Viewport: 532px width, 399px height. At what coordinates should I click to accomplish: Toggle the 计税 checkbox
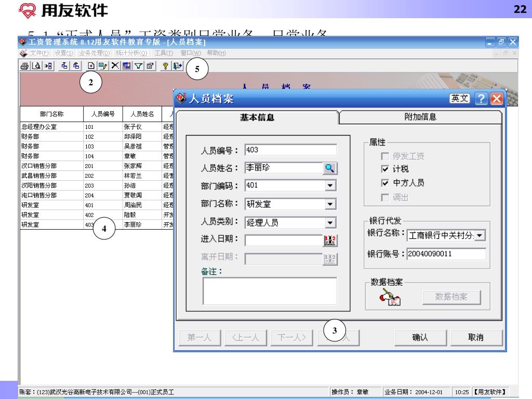tap(385, 169)
